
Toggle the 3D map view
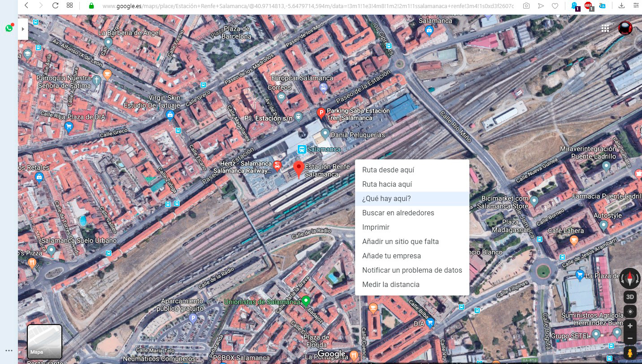point(630,297)
